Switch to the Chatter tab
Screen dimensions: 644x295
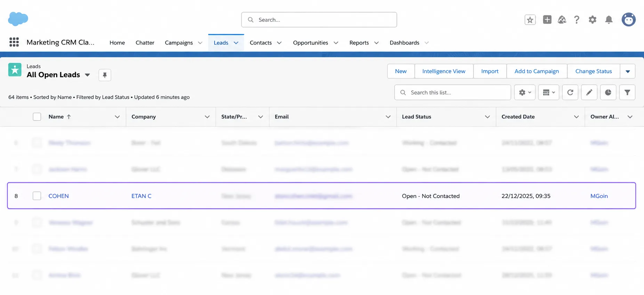click(145, 43)
